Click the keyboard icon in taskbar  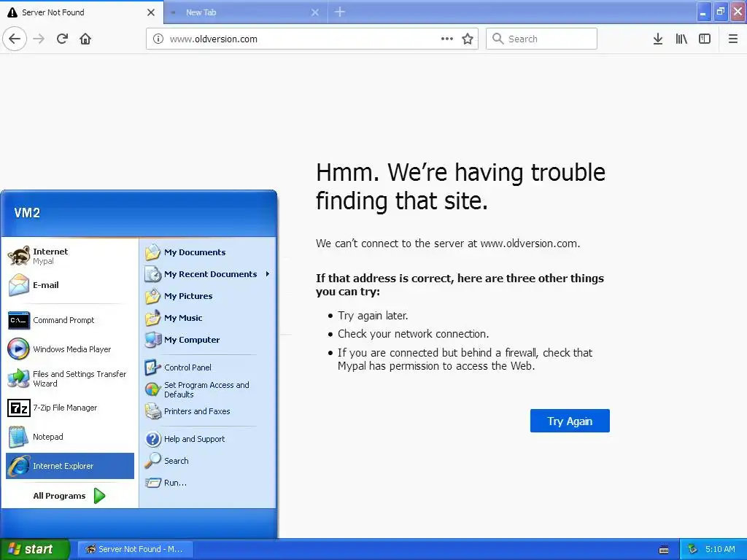(x=664, y=550)
